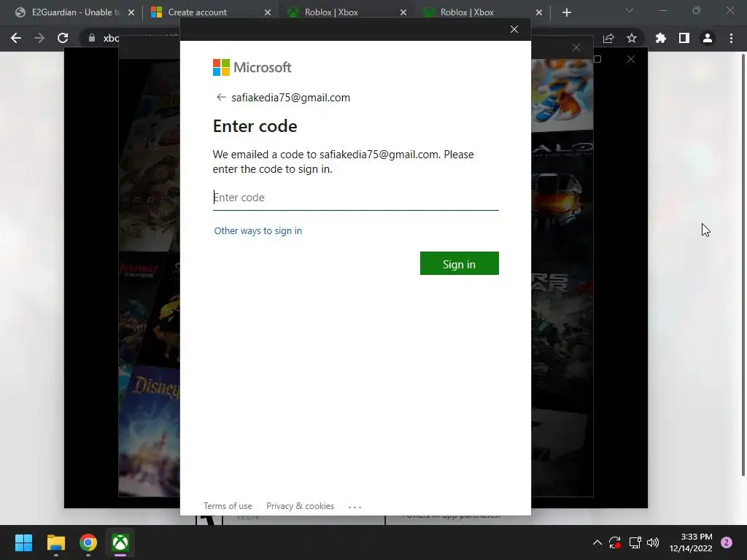The height and width of the screenshot is (560, 747).
Task: Click the Microsoft logo
Action: point(252,68)
